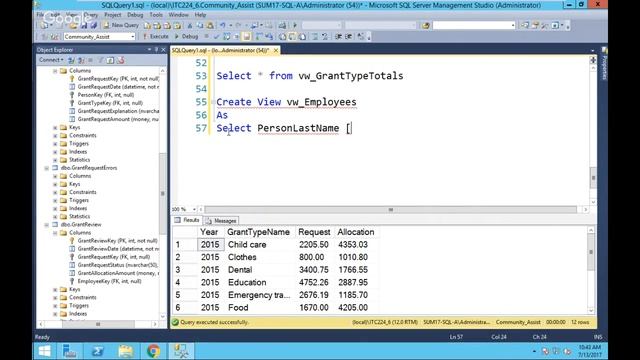Open the Help menu

tap(200, 15)
